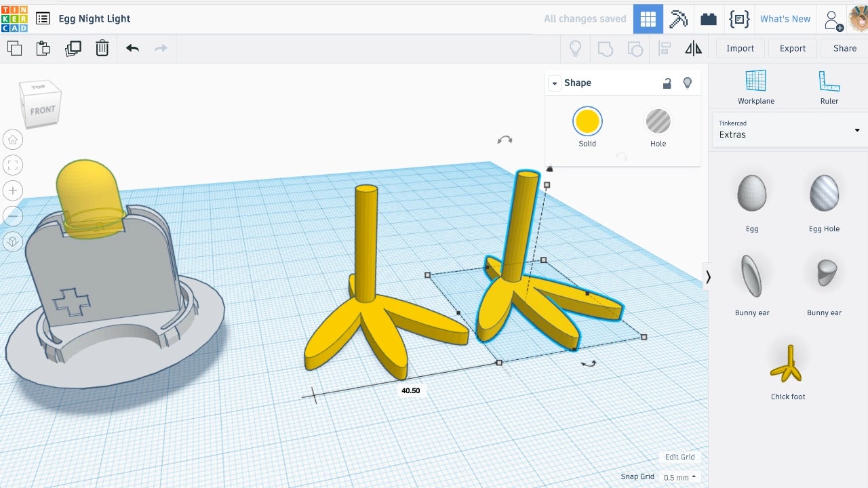868x488 pixels.
Task: Click the Home view icon
Action: [13, 140]
